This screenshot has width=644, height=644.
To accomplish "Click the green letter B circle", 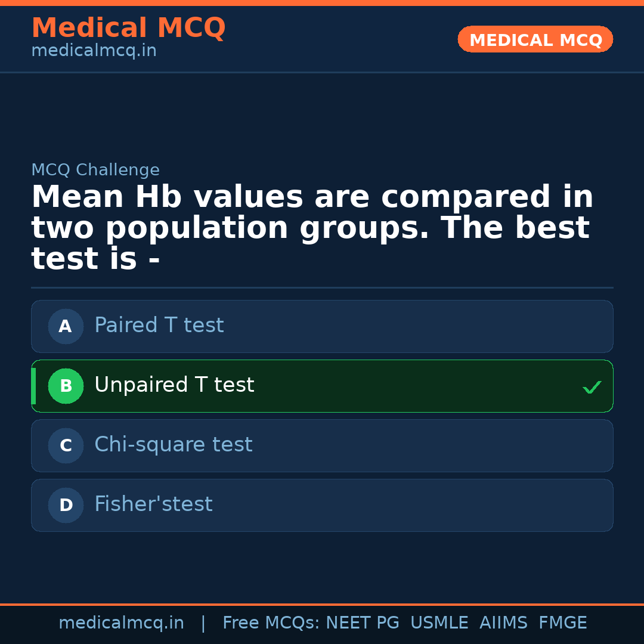I will coord(66,386).
